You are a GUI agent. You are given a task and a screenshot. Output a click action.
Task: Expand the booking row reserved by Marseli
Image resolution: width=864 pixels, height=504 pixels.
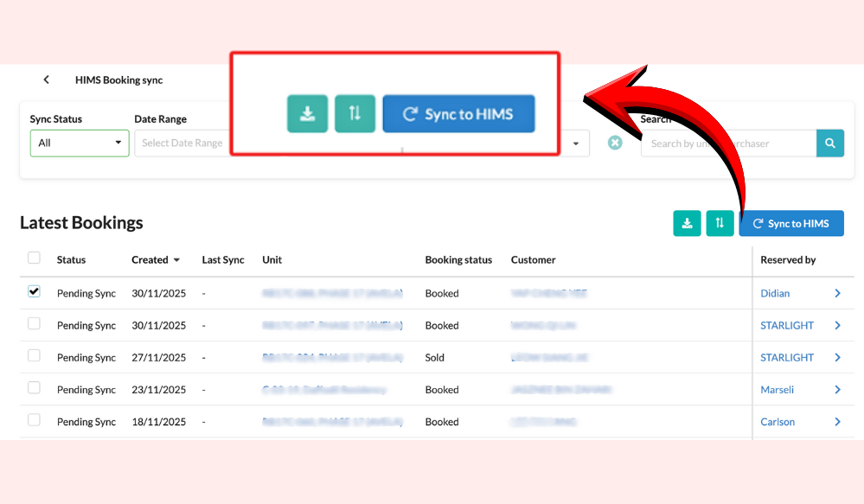click(776, 389)
